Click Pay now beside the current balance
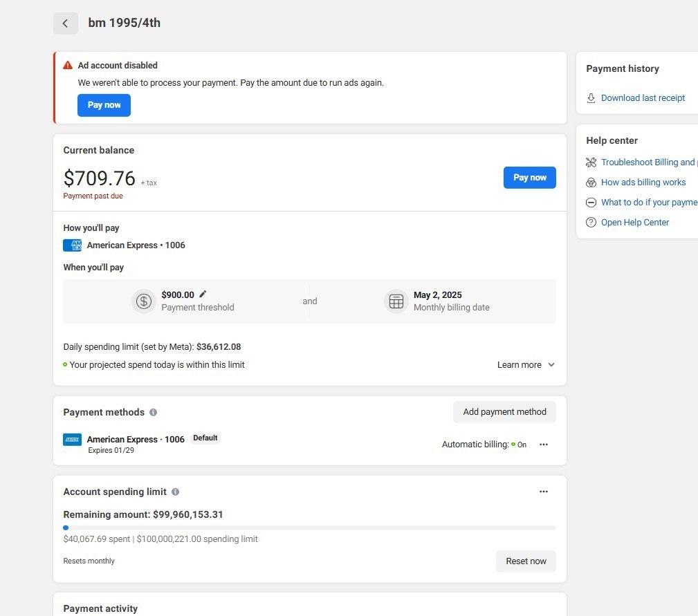Image resolution: width=698 pixels, height=616 pixels. click(529, 178)
